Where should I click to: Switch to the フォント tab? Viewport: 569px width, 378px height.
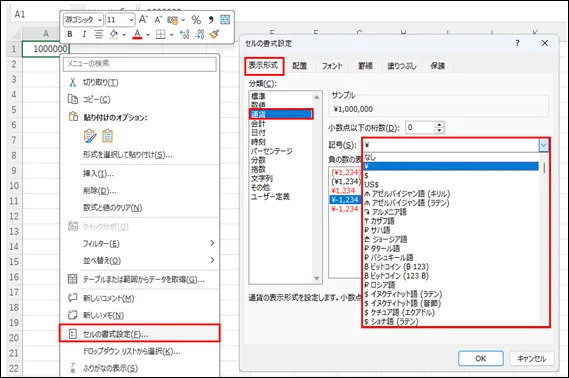(332, 66)
